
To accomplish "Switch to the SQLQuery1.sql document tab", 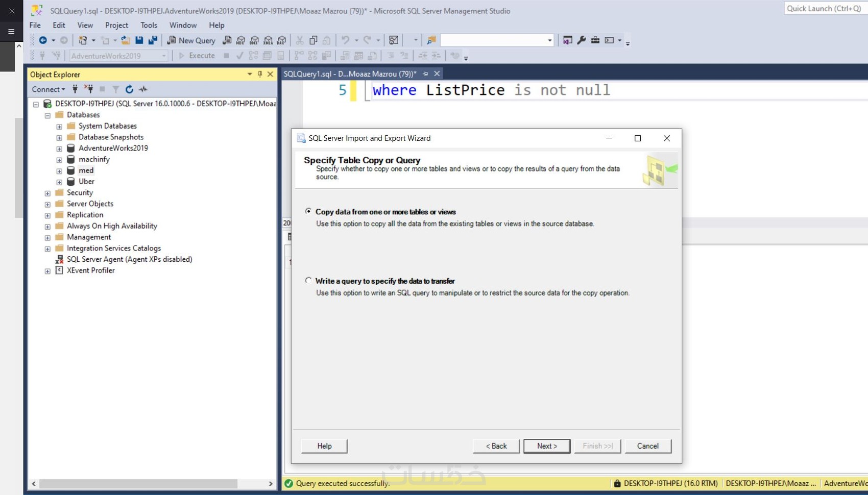I will coord(350,74).
